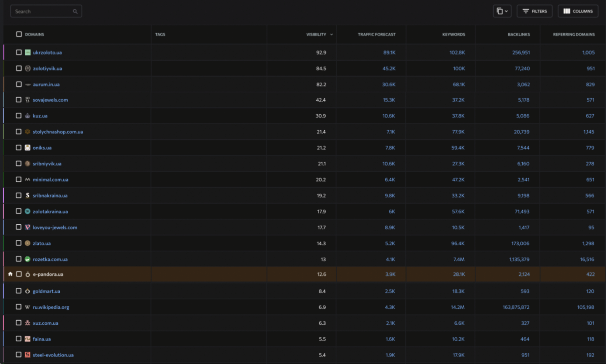Click the faina.ua favicon
This screenshot has height=364, width=606.
coord(27,339)
